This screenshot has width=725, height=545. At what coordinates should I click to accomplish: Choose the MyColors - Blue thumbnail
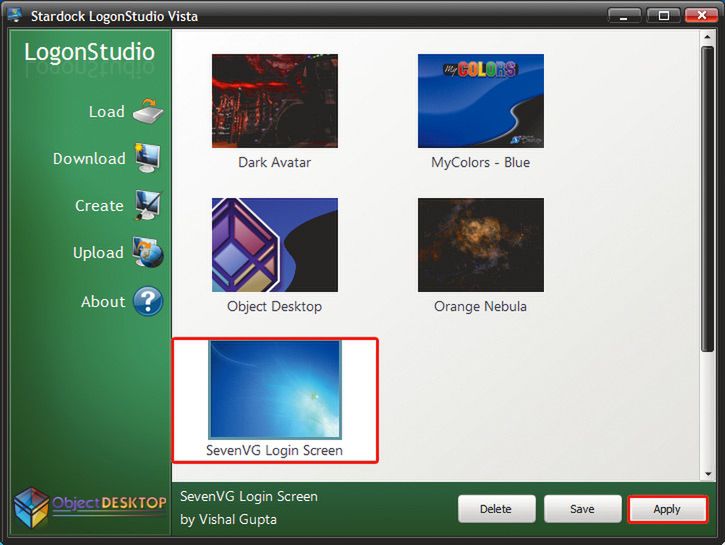(x=481, y=101)
